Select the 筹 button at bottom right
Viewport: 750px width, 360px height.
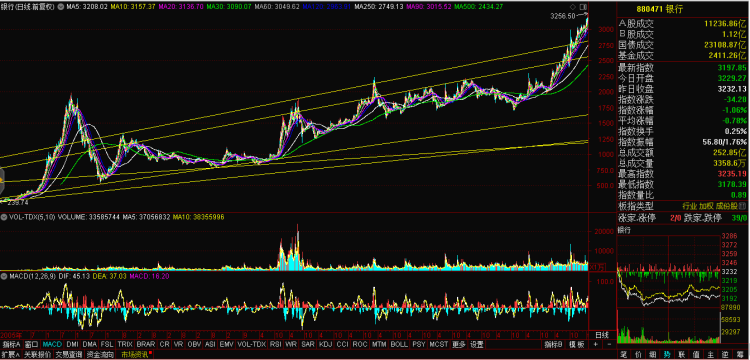739,354
